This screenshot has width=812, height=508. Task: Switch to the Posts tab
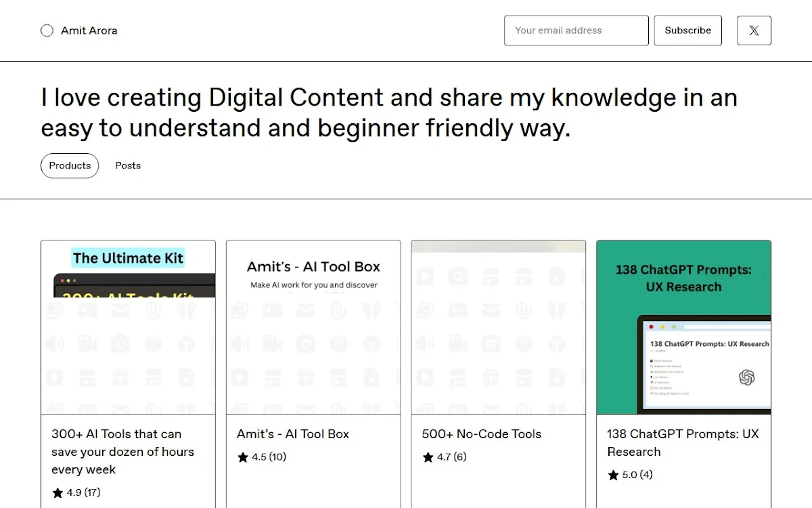[128, 165]
